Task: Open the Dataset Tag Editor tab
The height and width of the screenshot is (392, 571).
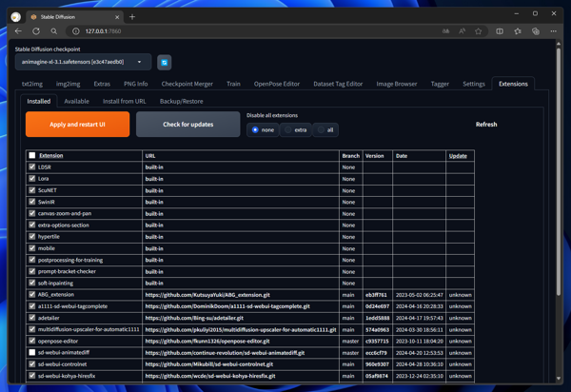Action: (x=338, y=84)
